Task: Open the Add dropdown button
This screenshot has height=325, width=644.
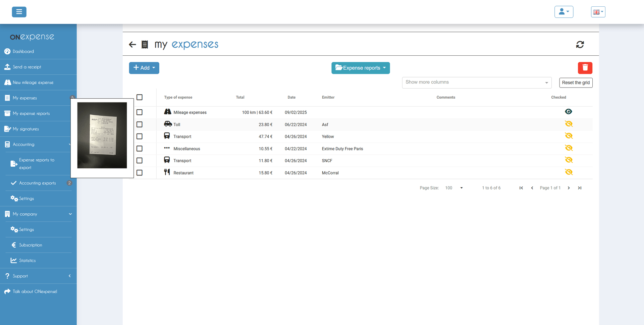Action: tap(144, 68)
